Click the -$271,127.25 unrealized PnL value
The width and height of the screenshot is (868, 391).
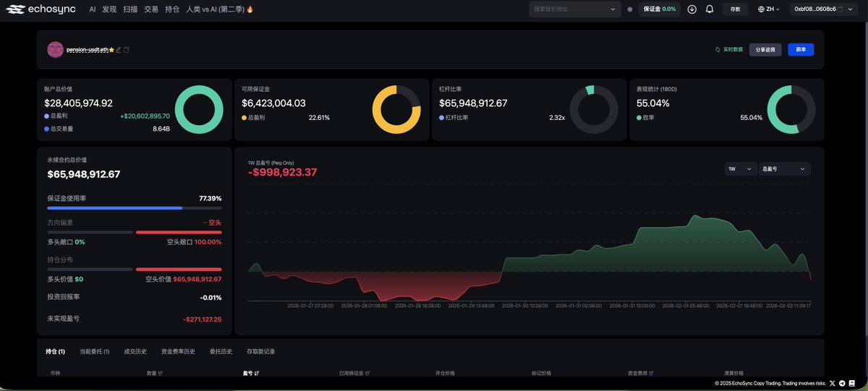[202, 319]
